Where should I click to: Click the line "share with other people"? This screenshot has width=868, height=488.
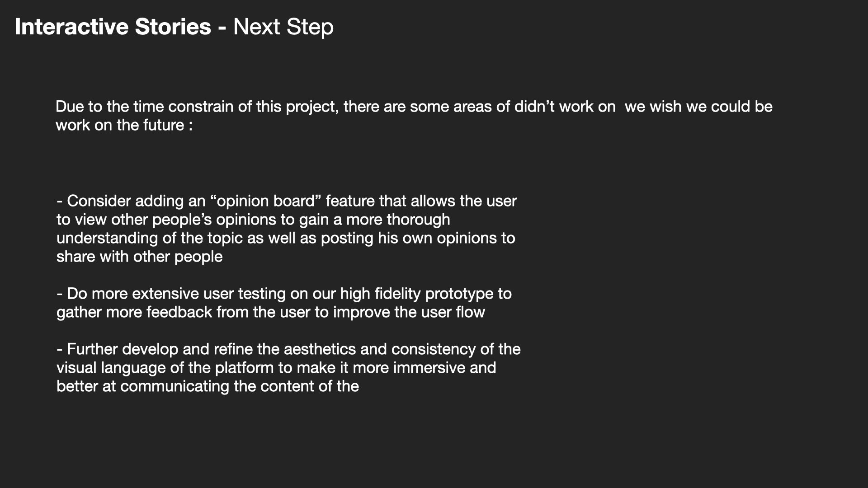point(139,257)
